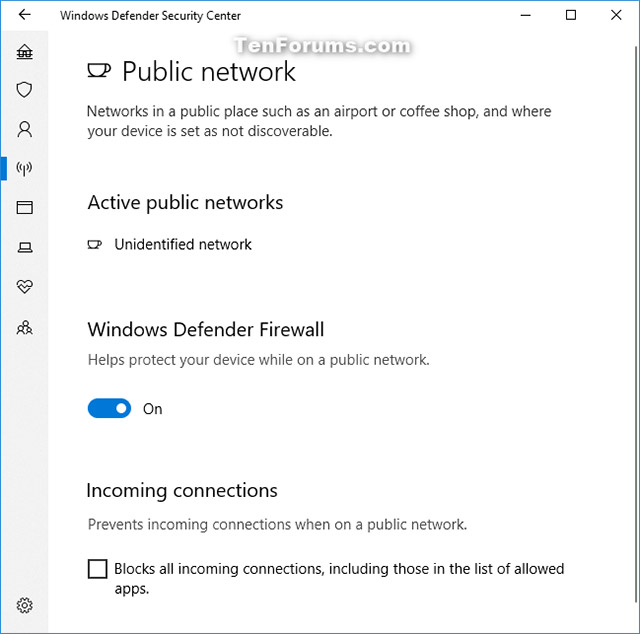Check Blocks all incoming connections checkbox

click(98, 569)
